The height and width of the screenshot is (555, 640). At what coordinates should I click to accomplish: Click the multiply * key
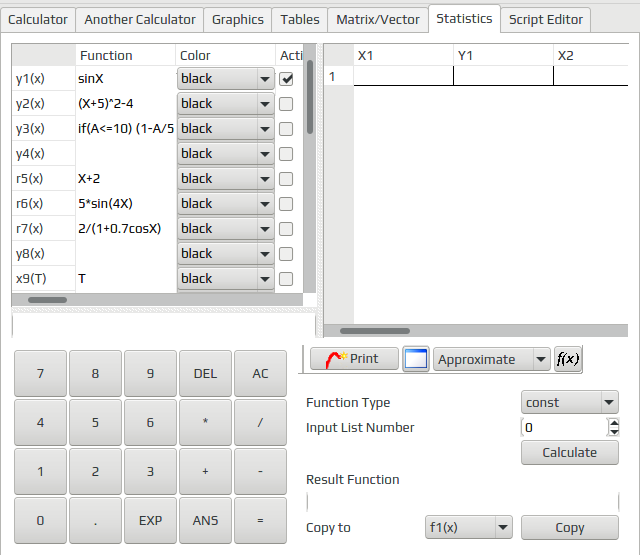205,422
